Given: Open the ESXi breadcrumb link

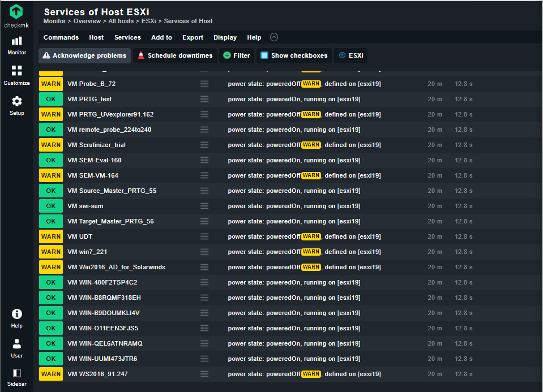Looking at the screenshot, I should click(x=148, y=21).
